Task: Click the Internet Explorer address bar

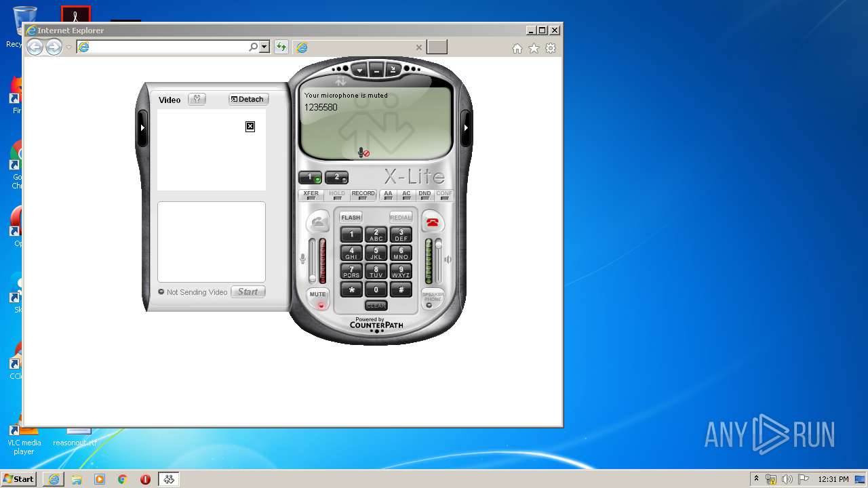Action: (163, 47)
